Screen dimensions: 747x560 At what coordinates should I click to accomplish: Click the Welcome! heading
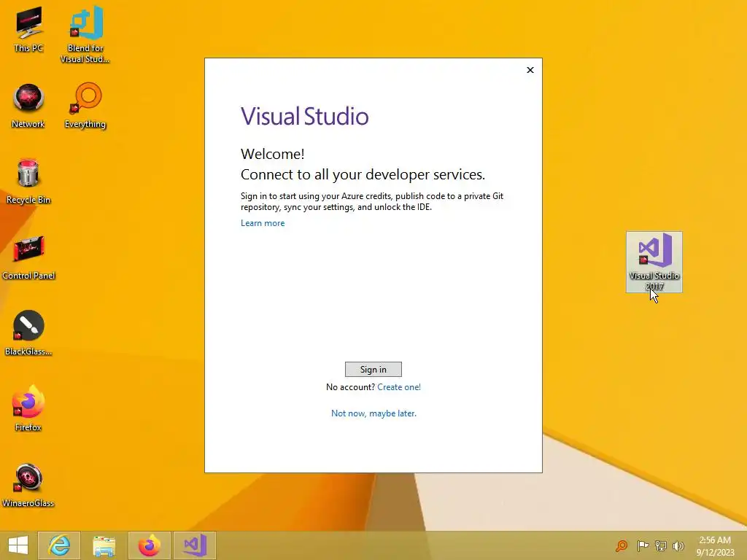pyautogui.click(x=273, y=154)
